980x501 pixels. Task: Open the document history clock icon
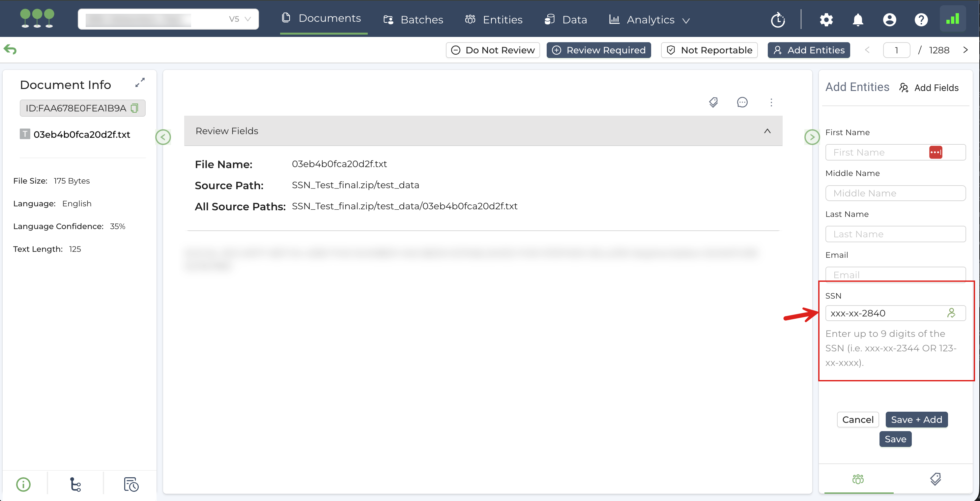coord(131,484)
